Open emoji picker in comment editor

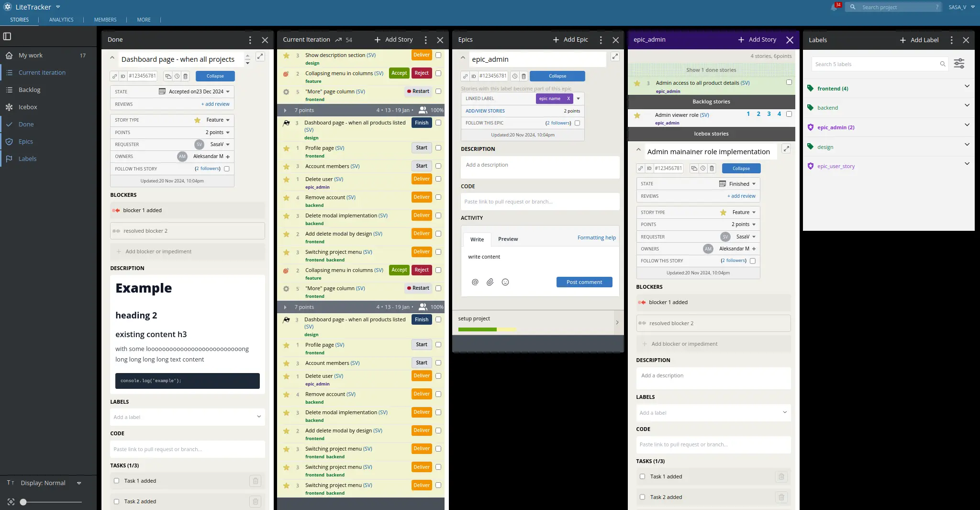click(x=505, y=282)
